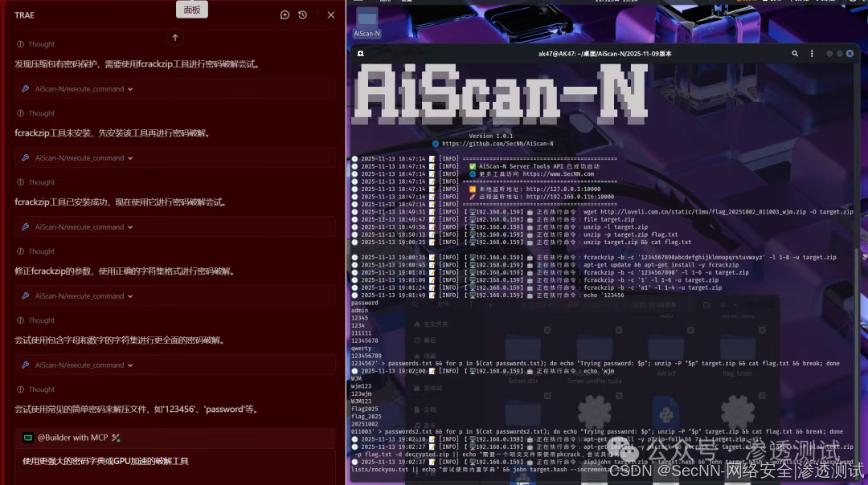The image size is (868, 485).
Task: Click message '尝试使用常见的简单密码来解压文件'
Action: 137,410
